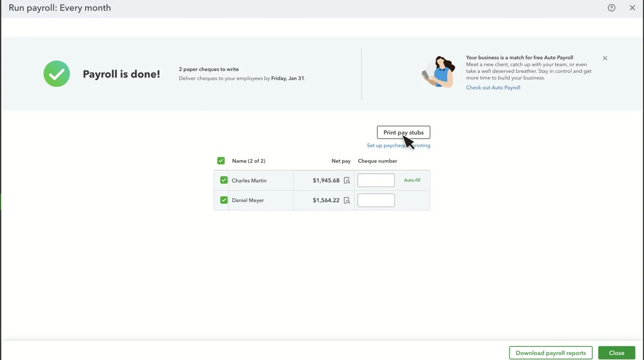Viewport: 644px width, 360px height.
Task: Select Charles Martin's net pay $1,945.68
Action: [326, 181]
